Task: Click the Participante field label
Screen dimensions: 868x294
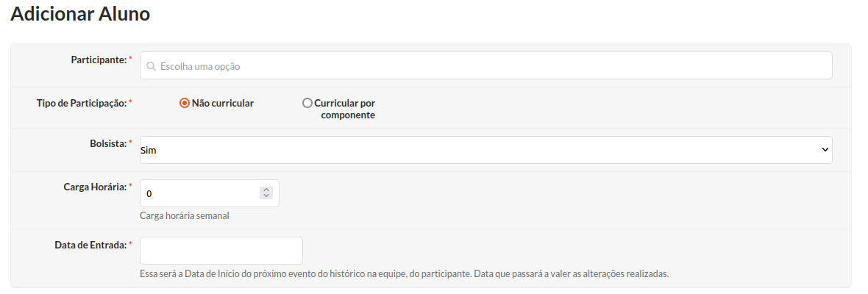Action: pos(99,59)
